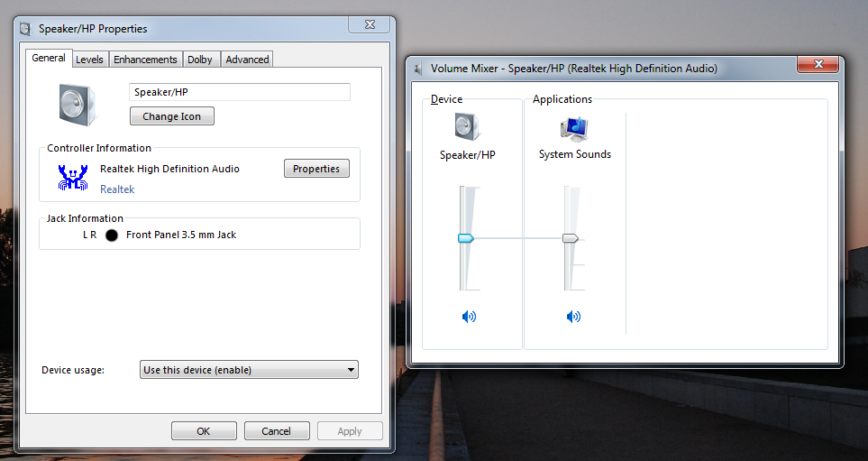Viewport: 868px width, 461px height.
Task: Mute the Speaker/HP device in Volume Mixer
Action: pos(469,317)
